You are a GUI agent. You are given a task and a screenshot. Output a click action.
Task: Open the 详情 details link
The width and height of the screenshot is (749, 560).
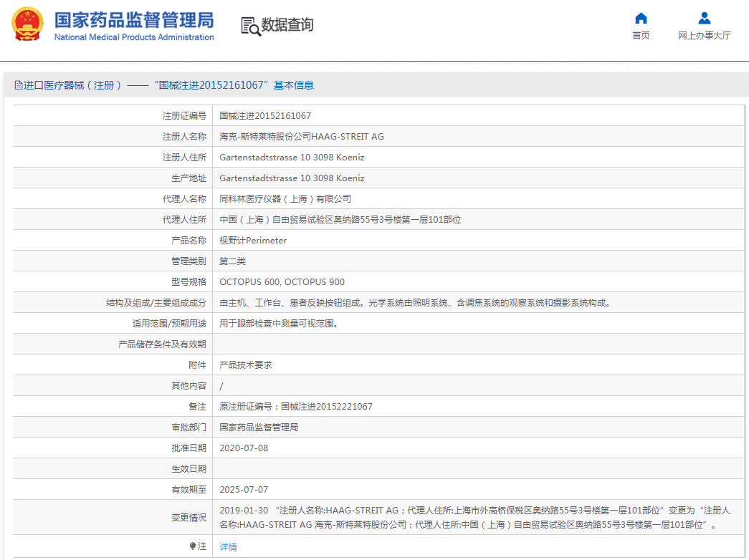point(227,546)
